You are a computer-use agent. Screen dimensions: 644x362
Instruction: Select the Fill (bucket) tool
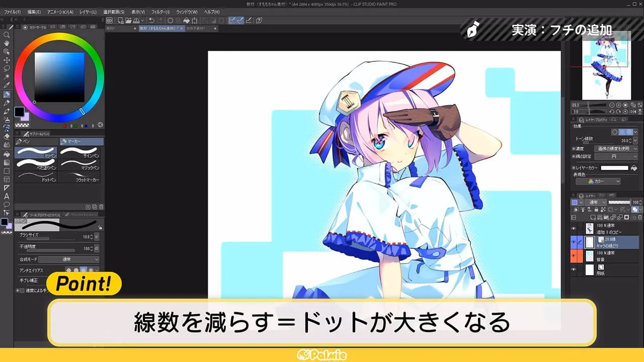(7, 154)
